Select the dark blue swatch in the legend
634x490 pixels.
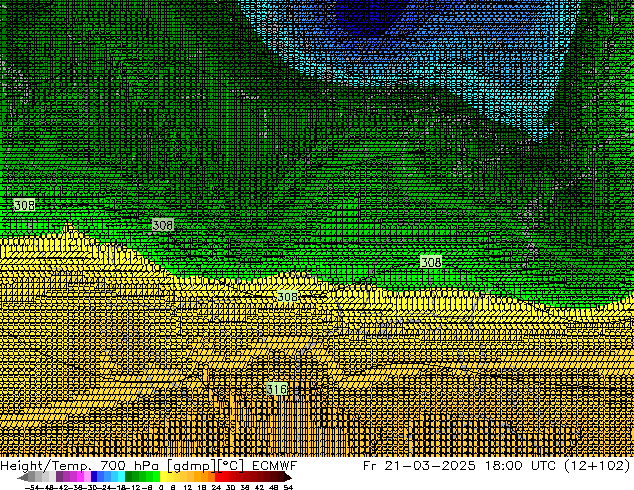click(x=94, y=477)
